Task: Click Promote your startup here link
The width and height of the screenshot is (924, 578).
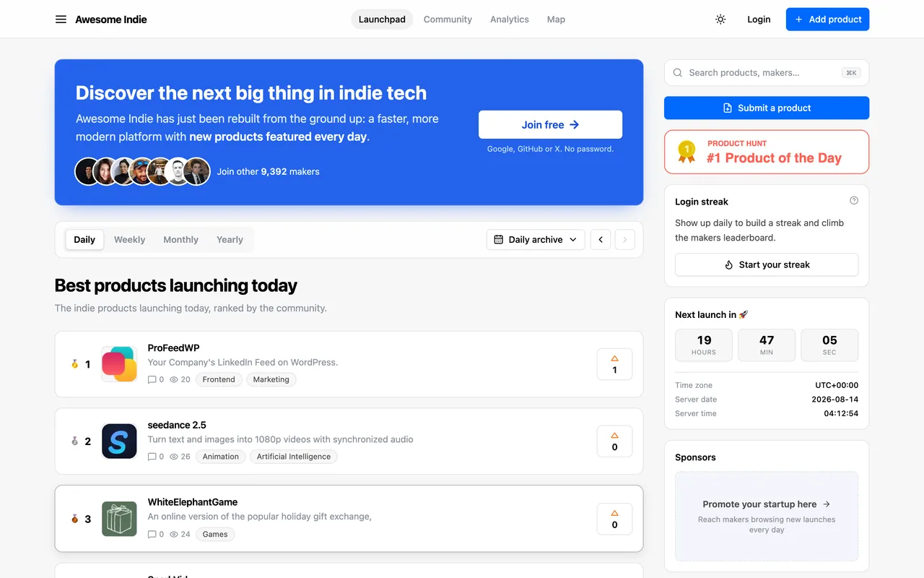Action: click(767, 504)
